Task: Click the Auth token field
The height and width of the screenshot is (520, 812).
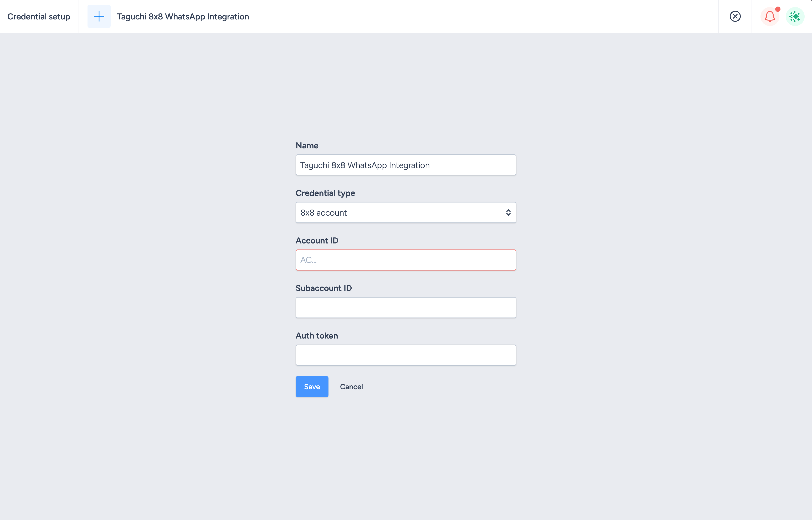Action: 406,355
